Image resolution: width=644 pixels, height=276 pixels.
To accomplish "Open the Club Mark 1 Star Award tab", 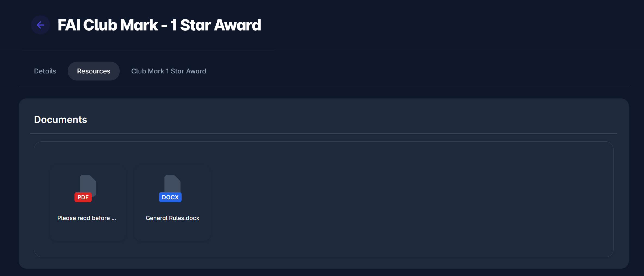I will tap(169, 71).
